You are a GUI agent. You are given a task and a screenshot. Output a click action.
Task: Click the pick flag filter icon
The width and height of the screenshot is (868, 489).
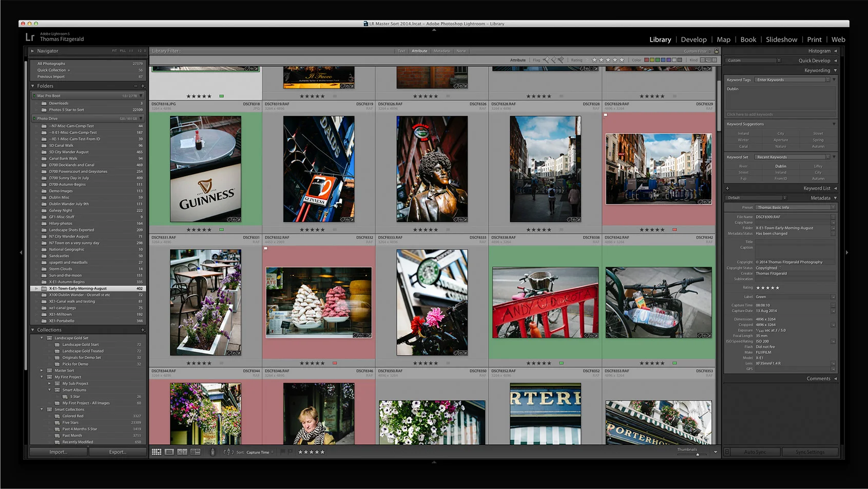click(x=546, y=60)
